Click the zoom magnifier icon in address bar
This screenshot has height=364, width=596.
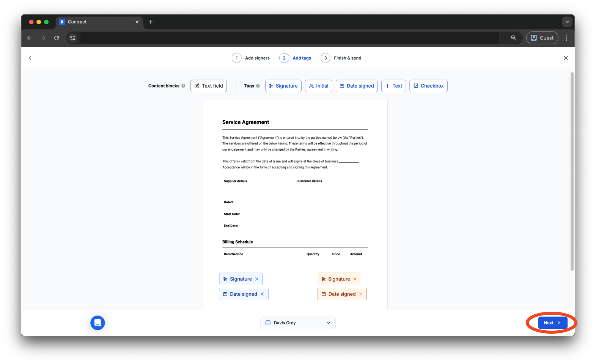click(514, 38)
